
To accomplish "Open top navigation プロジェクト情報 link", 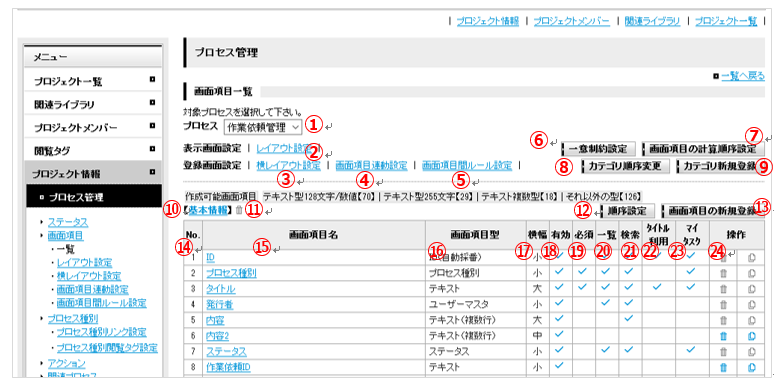I will 488,21.
